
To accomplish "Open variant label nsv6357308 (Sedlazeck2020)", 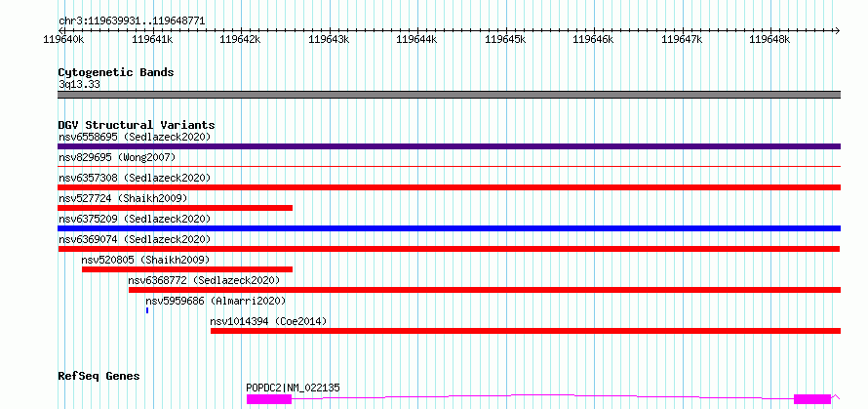I will [135, 178].
